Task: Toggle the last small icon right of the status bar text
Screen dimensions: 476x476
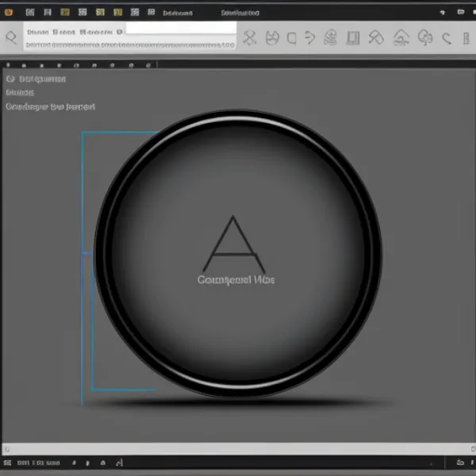Action: (x=119, y=463)
